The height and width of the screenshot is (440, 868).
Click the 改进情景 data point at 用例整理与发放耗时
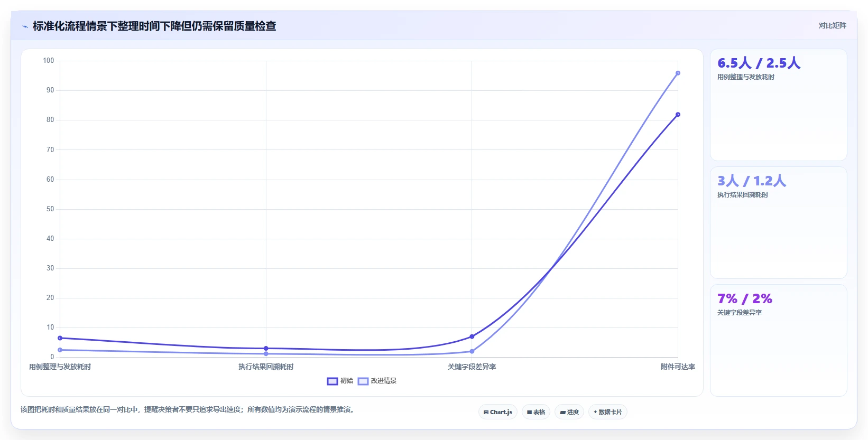point(60,350)
